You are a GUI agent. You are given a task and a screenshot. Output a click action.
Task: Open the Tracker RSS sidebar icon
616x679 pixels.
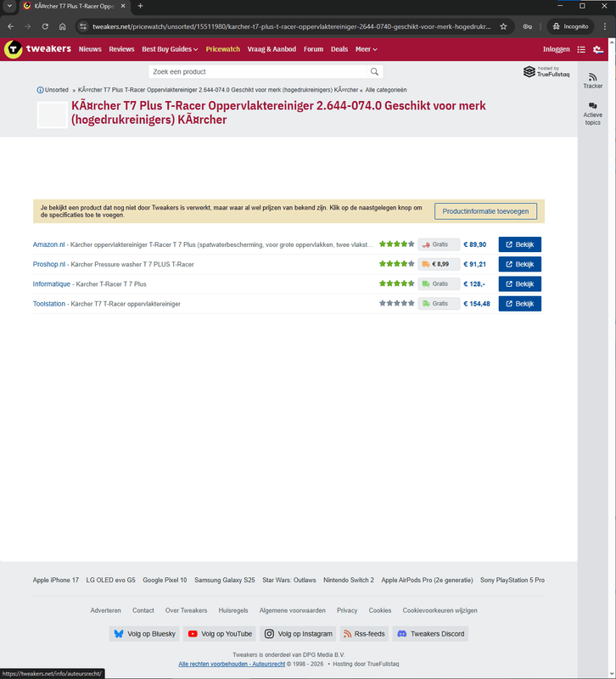point(592,77)
